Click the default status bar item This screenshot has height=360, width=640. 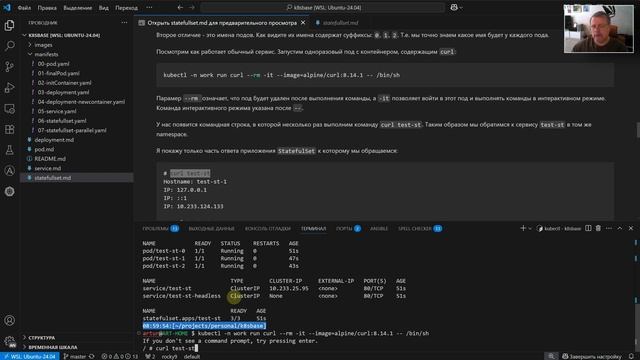pyautogui.click(x=191, y=356)
